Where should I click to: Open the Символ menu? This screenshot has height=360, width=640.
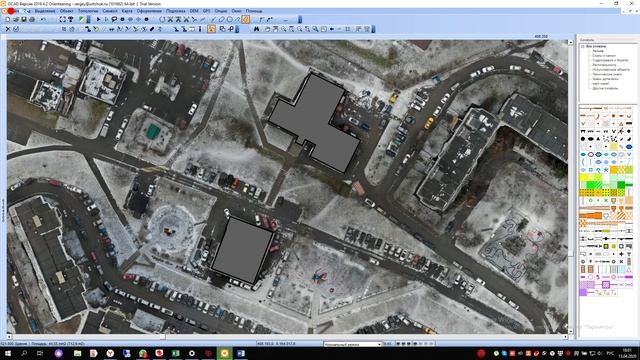(110, 11)
